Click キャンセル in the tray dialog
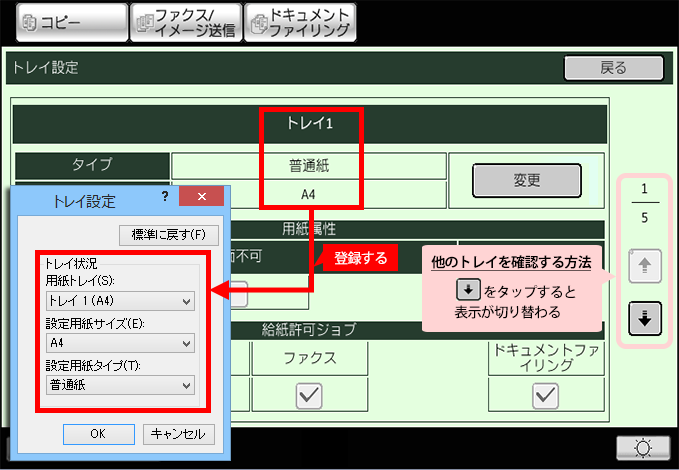This screenshot has width=679, height=470. click(x=179, y=434)
